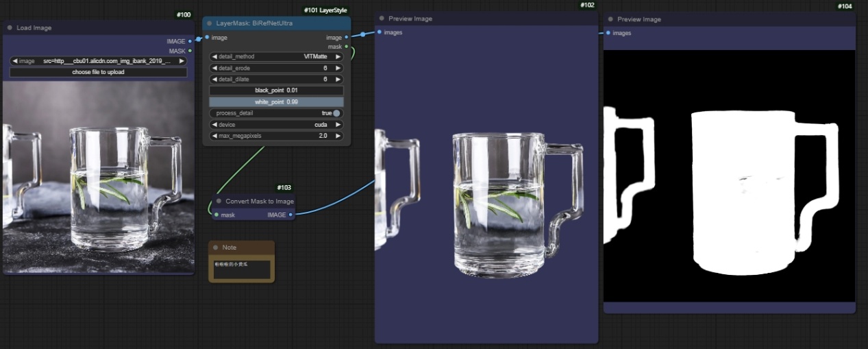The width and height of the screenshot is (868, 349).
Task: Click the black_point value field
Action: [276, 91]
